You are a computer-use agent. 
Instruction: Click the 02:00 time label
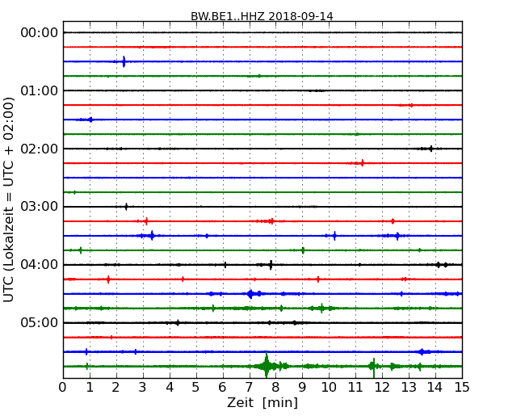click(40, 149)
